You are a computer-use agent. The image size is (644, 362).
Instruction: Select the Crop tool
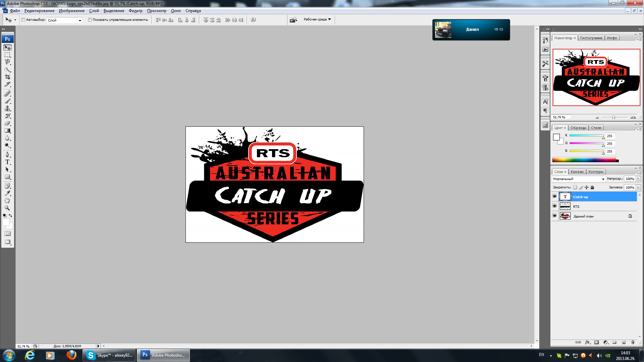[7, 77]
